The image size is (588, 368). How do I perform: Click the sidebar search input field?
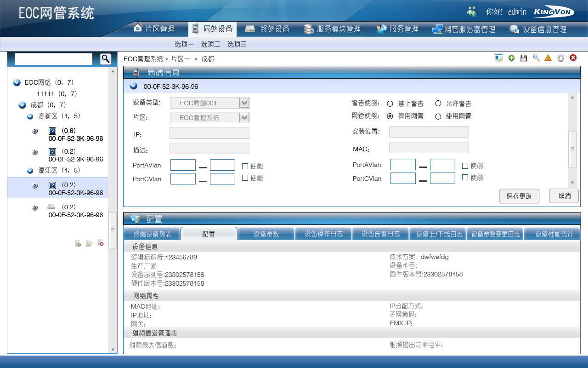[53, 59]
